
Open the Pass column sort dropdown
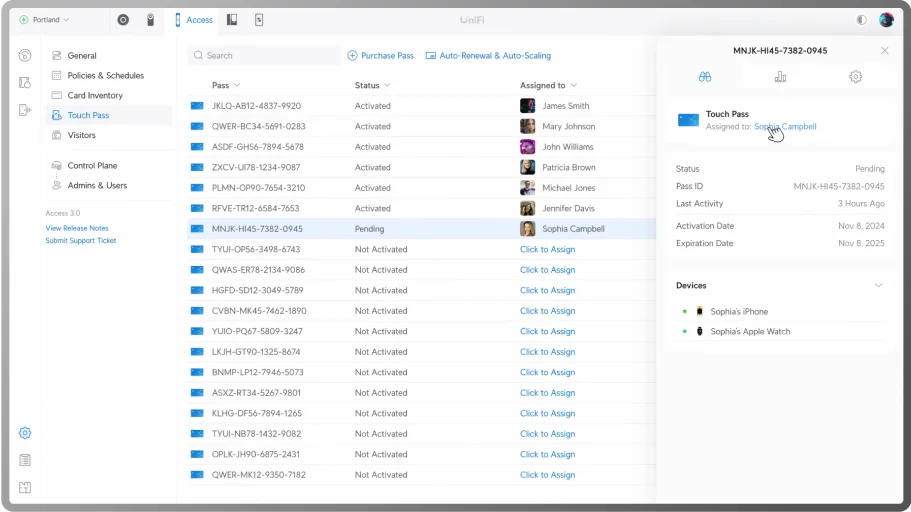pos(226,85)
